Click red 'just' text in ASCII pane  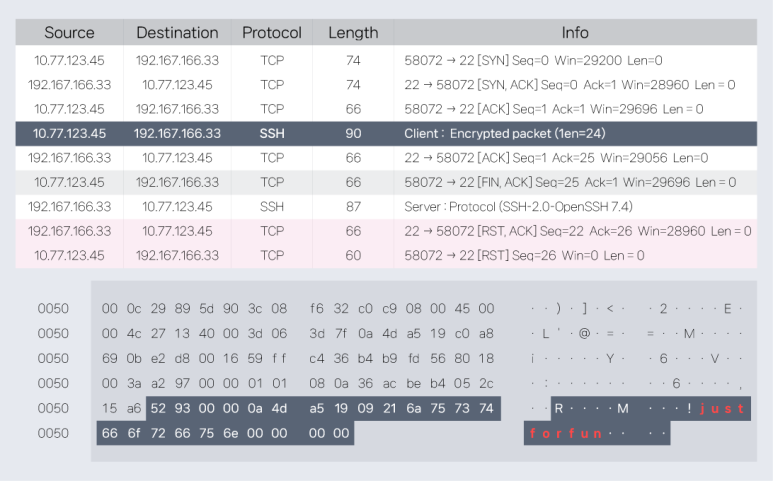tap(723, 408)
